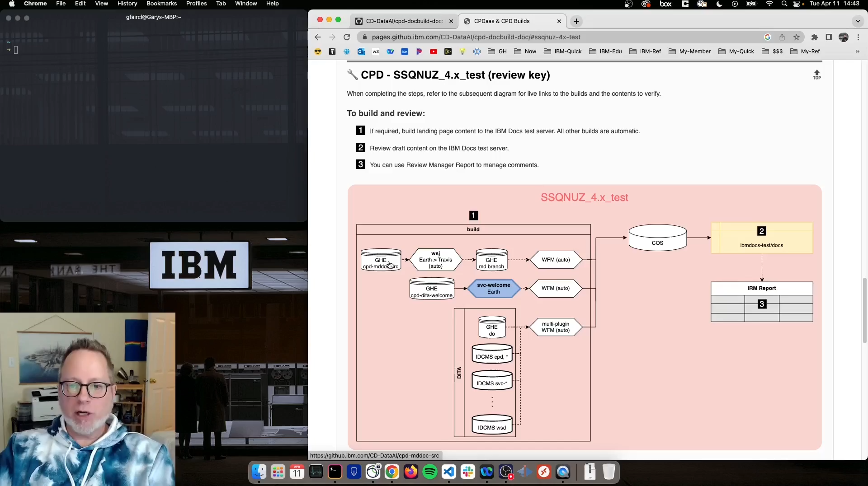868x486 pixels.
Task: Click the IDCMS cpd database node
Action: pos(492,354)
